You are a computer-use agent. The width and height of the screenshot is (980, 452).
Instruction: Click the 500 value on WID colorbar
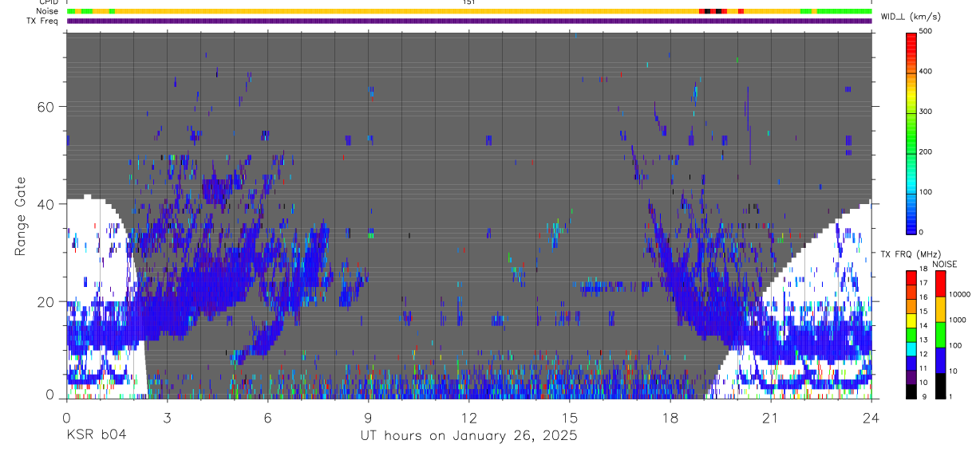click(926, 31)
